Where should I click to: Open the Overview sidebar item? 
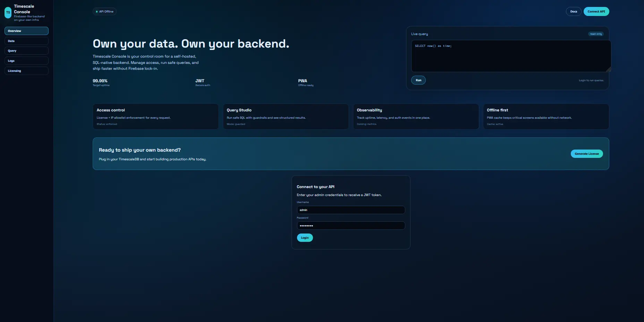click(26, 31)
